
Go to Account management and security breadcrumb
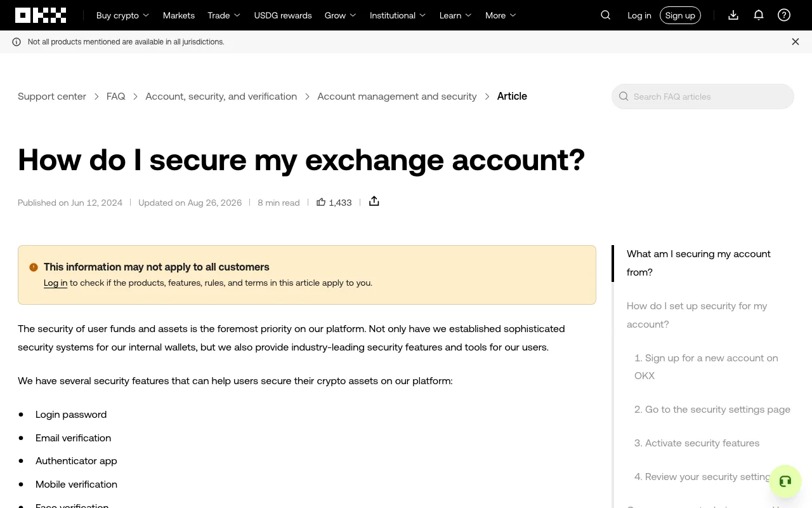(x=397, y=97)
